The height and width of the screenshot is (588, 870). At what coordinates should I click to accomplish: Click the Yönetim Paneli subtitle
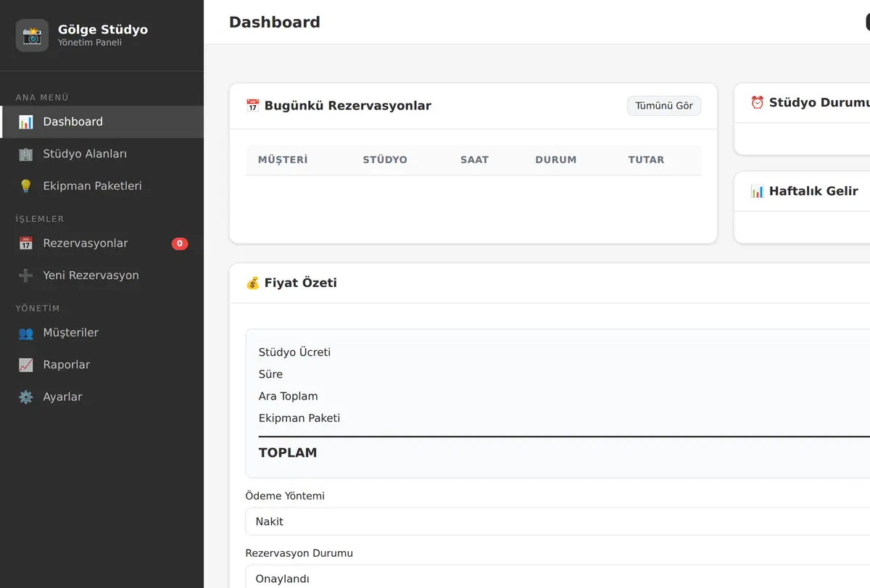coord(90,43)
